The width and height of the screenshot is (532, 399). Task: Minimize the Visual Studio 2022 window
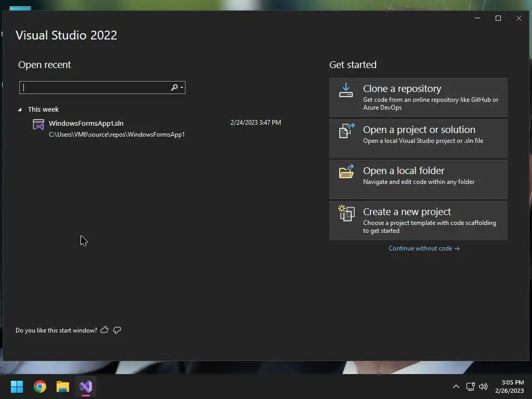tap(477, 18)
